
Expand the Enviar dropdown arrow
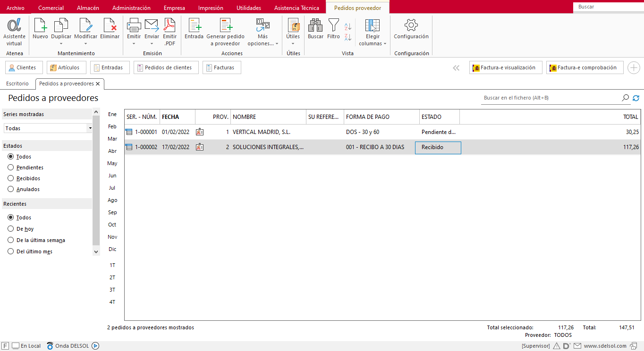pyautogui.click(x=152, y=44)
